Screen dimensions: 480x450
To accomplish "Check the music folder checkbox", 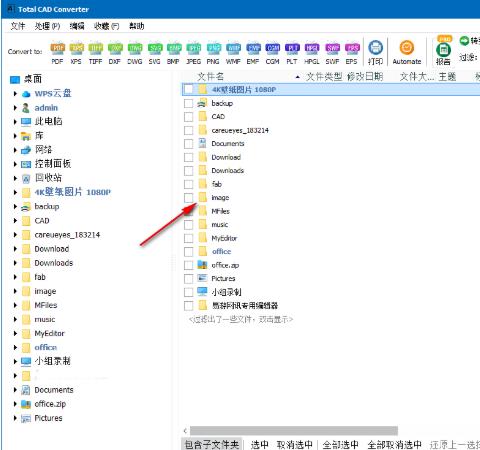I will [189, 225].
